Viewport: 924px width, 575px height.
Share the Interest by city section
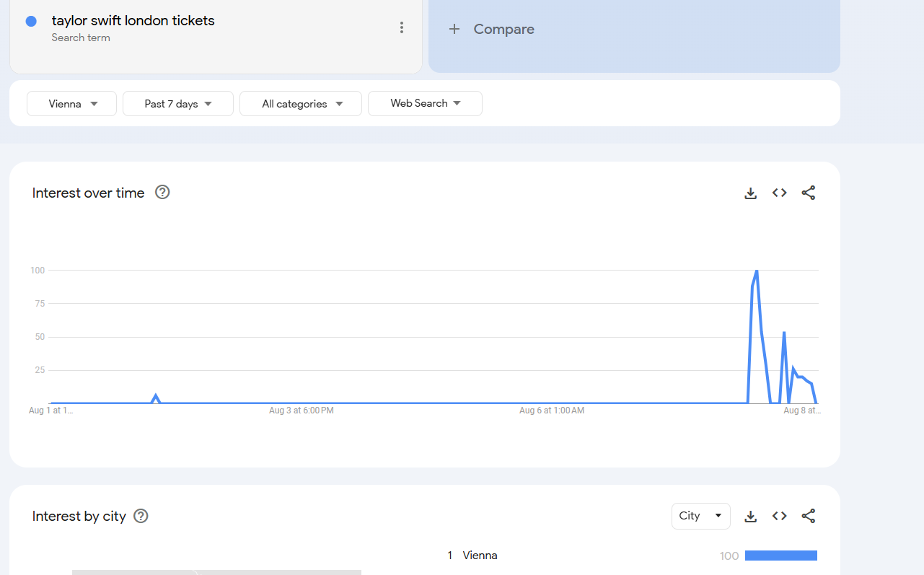tap(808, 516)
